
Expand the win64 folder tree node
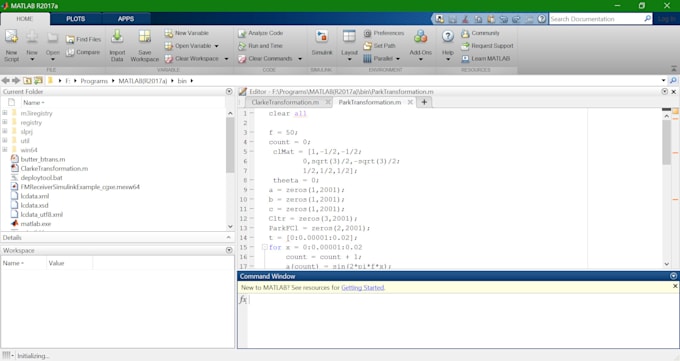(5, 150)
